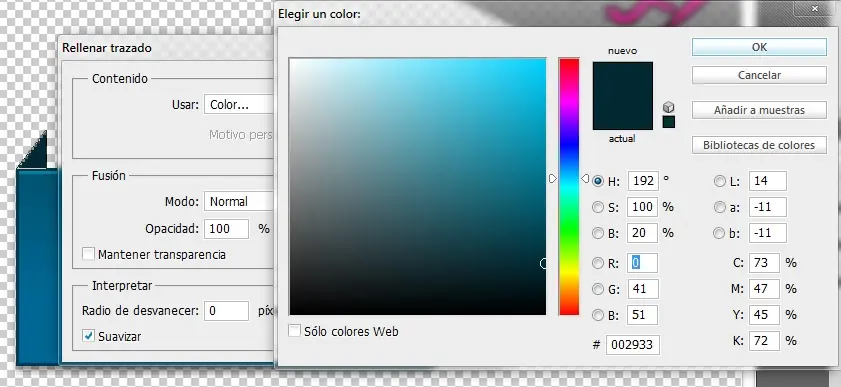This screenshot has width=841, height=387.
Task: Click the M magenta field showing 47
Action: [764, 289]
